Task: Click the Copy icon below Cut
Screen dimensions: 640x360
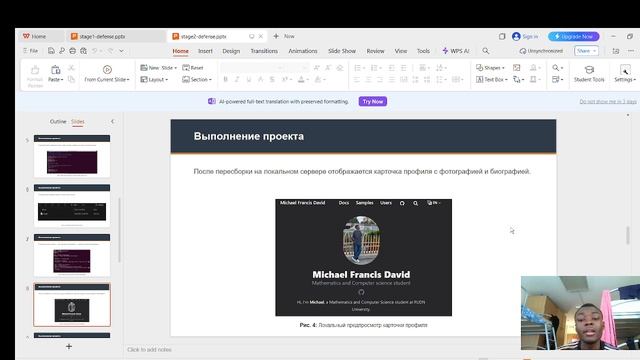Action: click(x=71, y=79)
